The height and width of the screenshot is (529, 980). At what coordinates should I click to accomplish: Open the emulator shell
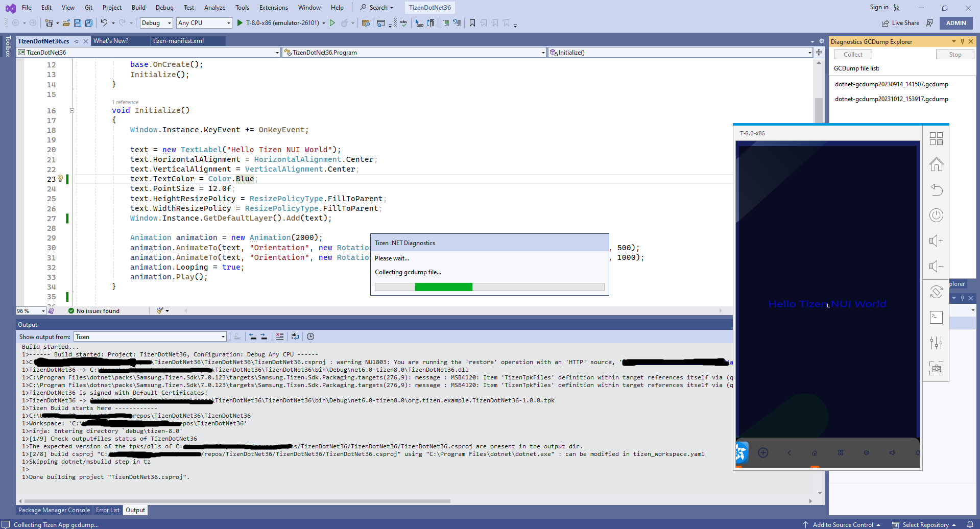tap(936, 317)
